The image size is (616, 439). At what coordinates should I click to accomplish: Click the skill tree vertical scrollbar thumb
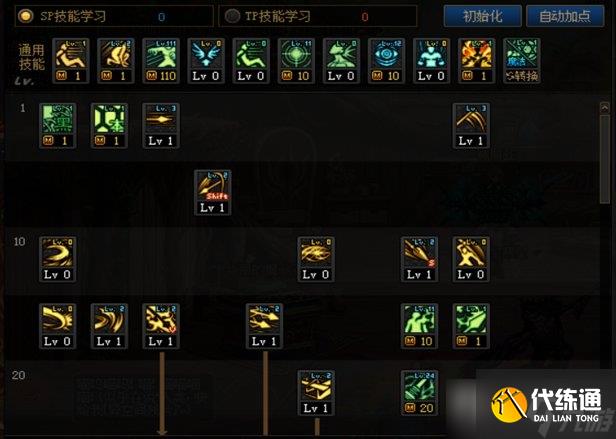(605, 159)
